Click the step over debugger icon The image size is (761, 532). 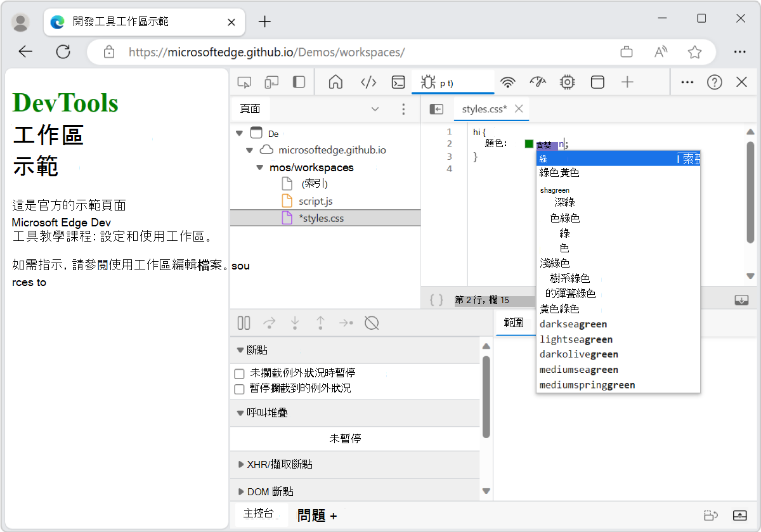pyautogui.click(x=269, y=323)
